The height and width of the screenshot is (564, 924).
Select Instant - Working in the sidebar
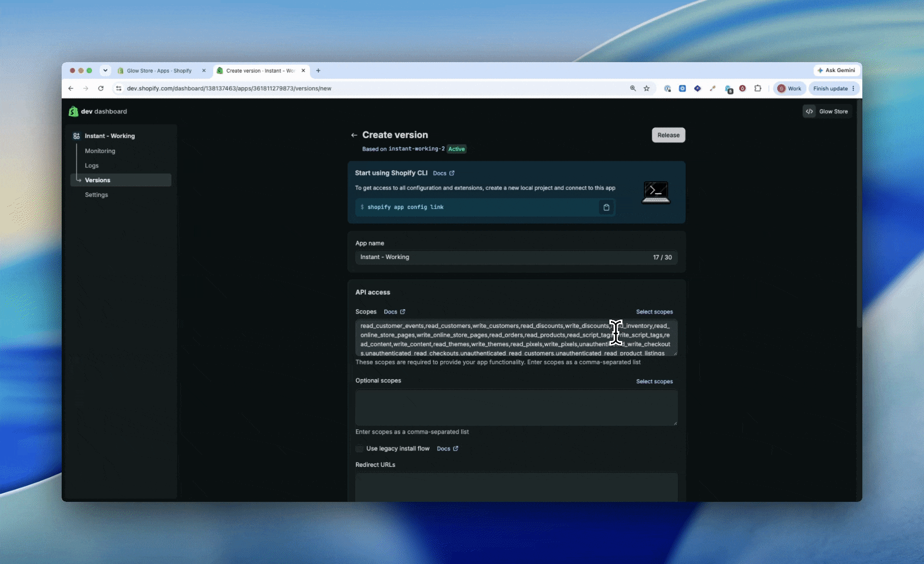[x=110, y=136]
